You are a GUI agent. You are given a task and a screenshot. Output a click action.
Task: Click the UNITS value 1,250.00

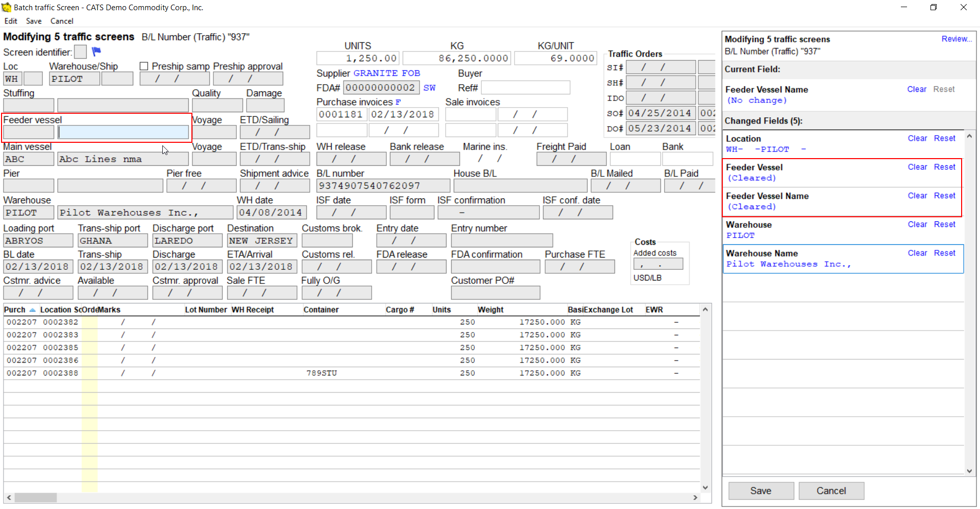pos(358,58)
